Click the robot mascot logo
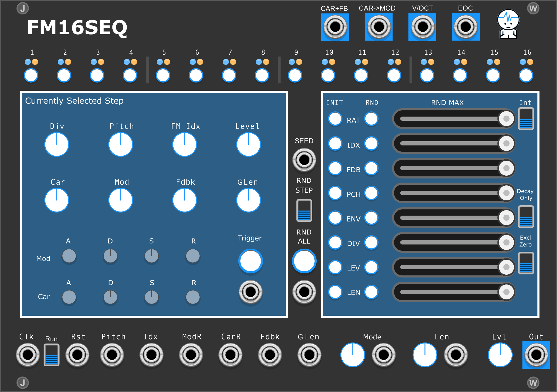 click(508, 24)
